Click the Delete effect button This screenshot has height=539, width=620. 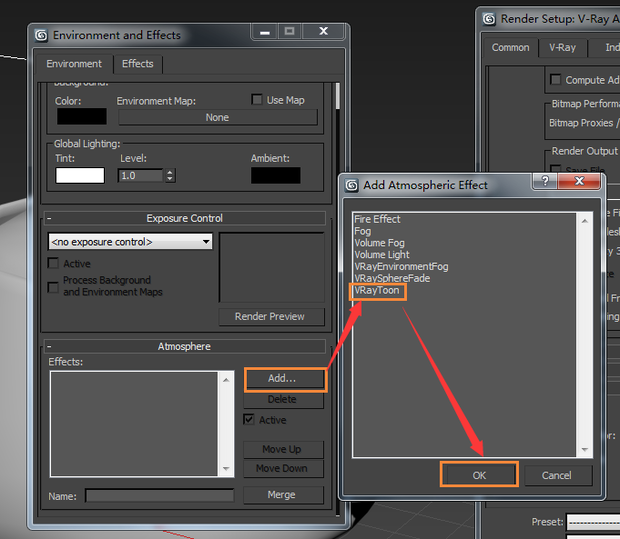point(283,399)
